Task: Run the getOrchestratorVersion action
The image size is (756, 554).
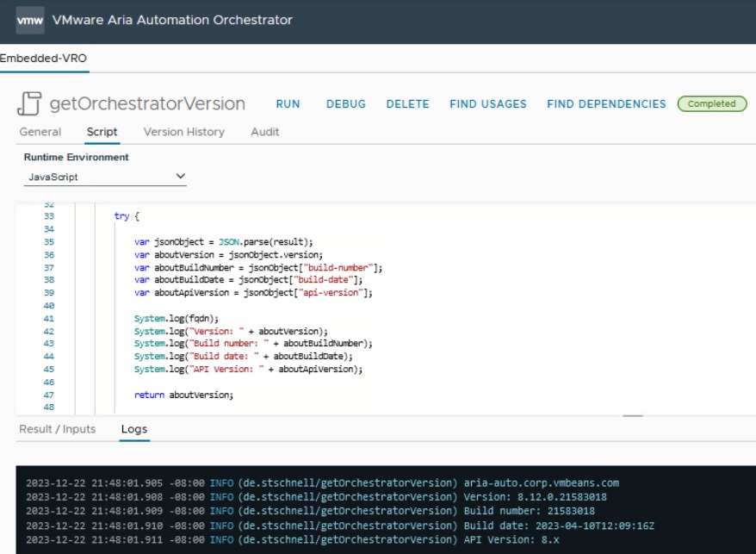Action: 288,104
